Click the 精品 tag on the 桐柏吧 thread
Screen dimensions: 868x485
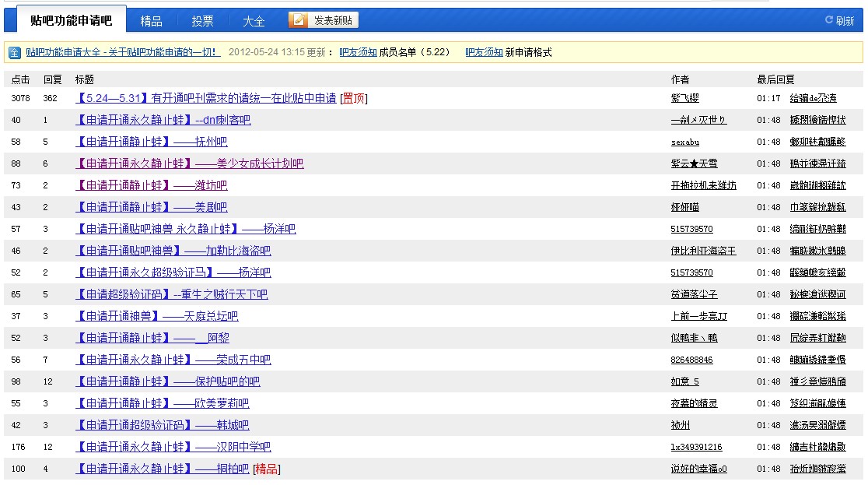pos(266,469)
